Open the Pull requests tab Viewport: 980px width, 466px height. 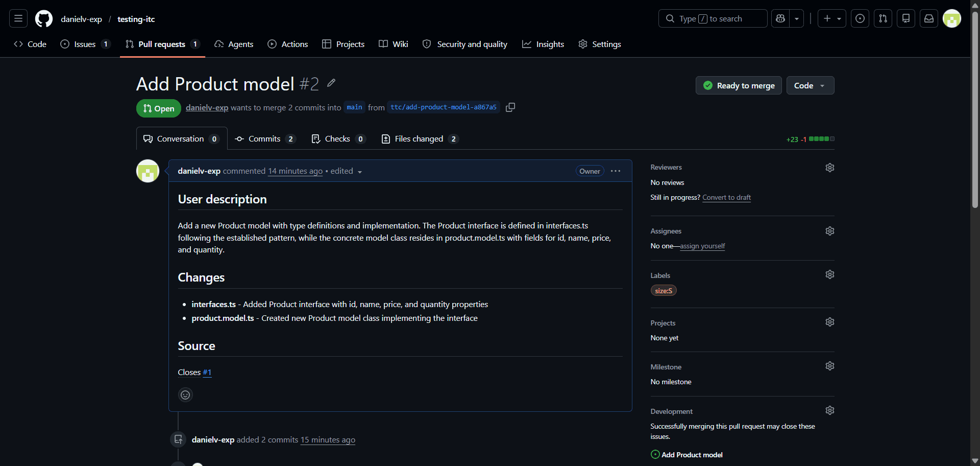pos(162,44)
